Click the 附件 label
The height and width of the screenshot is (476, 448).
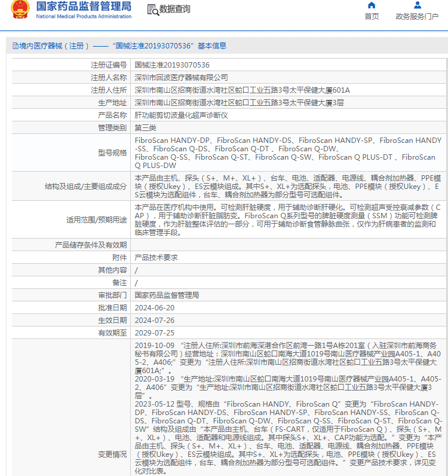[119, 257]
